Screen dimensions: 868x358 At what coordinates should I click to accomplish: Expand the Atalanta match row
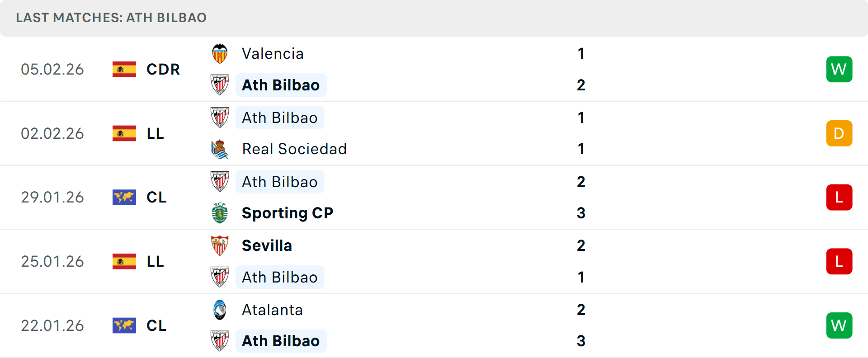(x=434, y=325)
